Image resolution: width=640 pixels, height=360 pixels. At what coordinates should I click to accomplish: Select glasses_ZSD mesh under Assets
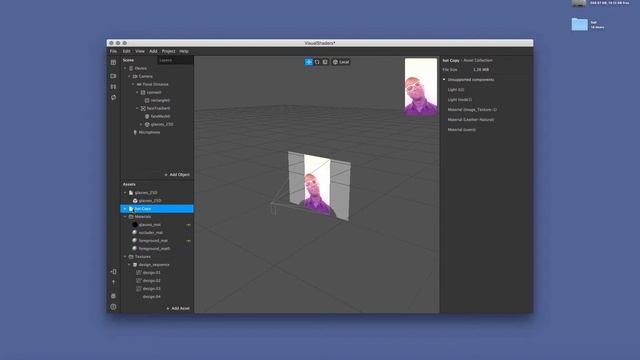(150, 201)
